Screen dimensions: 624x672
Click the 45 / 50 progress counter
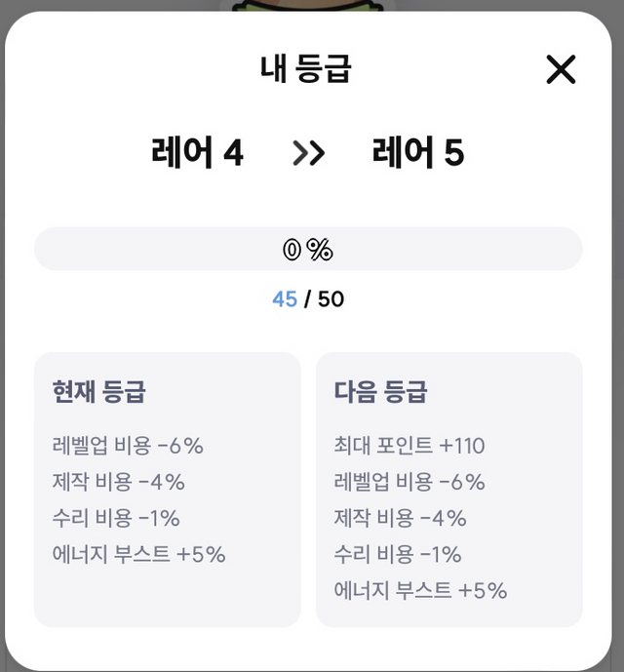click(308, 299)
